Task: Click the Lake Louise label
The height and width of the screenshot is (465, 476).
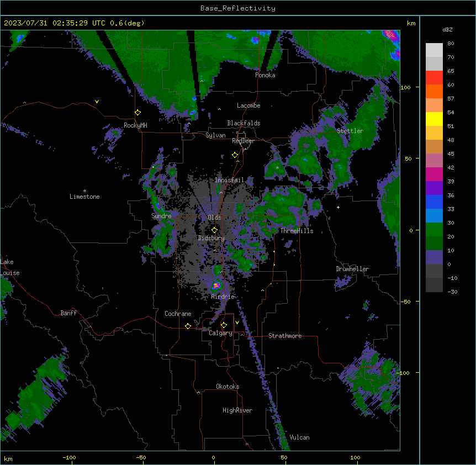Action: [x=10, y=267]
